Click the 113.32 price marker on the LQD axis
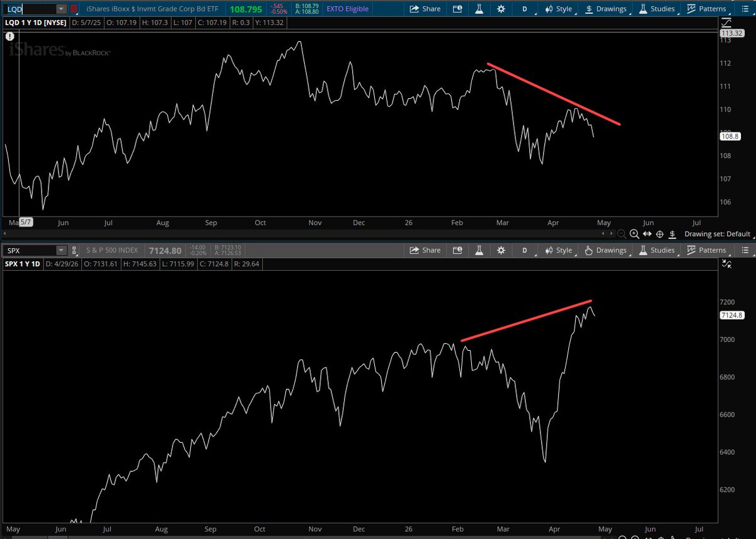 (731, 33)
